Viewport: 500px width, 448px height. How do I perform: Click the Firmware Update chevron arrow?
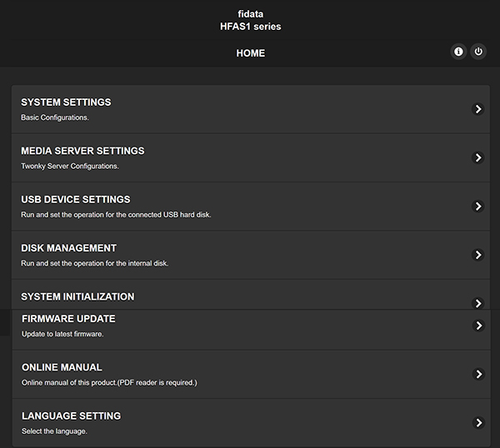click(478, 326)
